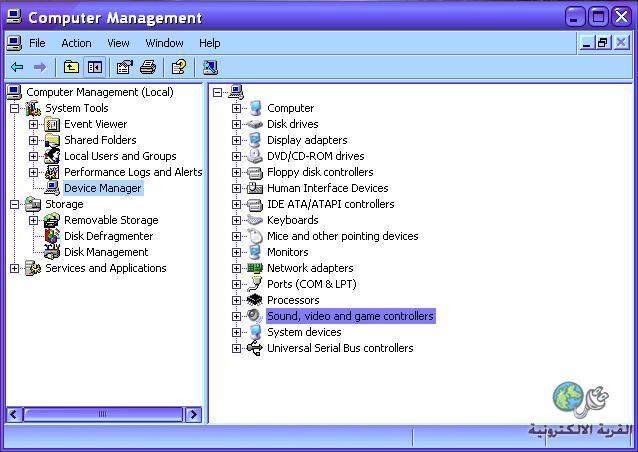Click the Keyboards label
638x452 pixels.
pyautogui.click(x=293, y=220)
